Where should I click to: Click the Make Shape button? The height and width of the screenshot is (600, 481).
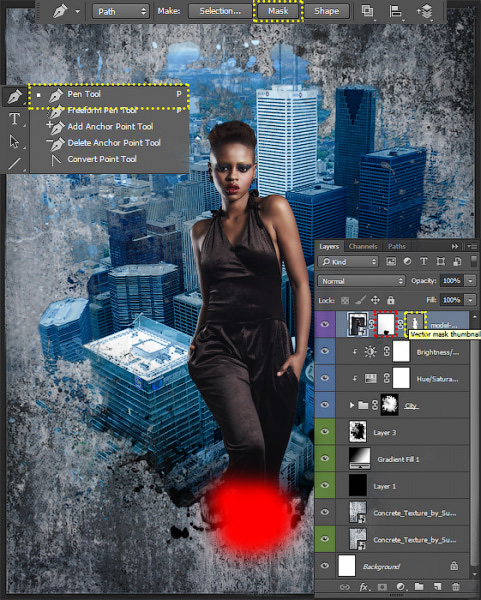pyautogui.click(x=327, y=11)
